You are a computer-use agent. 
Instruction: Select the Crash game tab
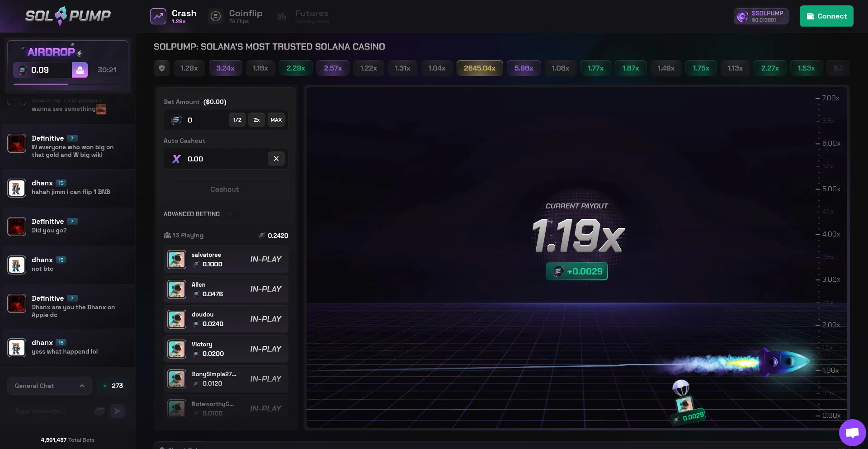pos(174,16)
